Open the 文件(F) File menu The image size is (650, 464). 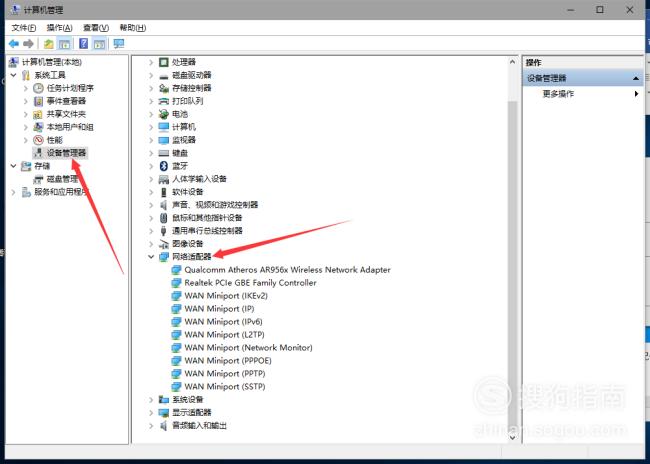coord(24,28)
